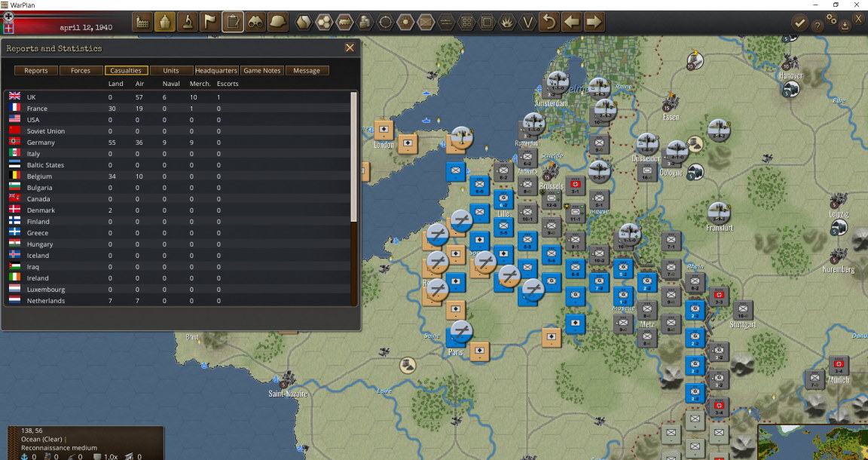This screenshot has height=460, width=868.
Task: End turn with the checkmark button
Action: tap(799, 23)
